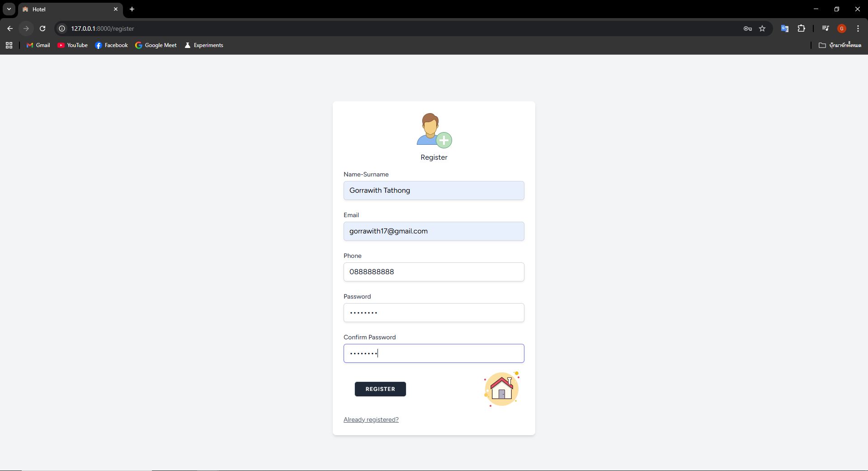Open the Gmail bookmark

[x=38, y=45]
